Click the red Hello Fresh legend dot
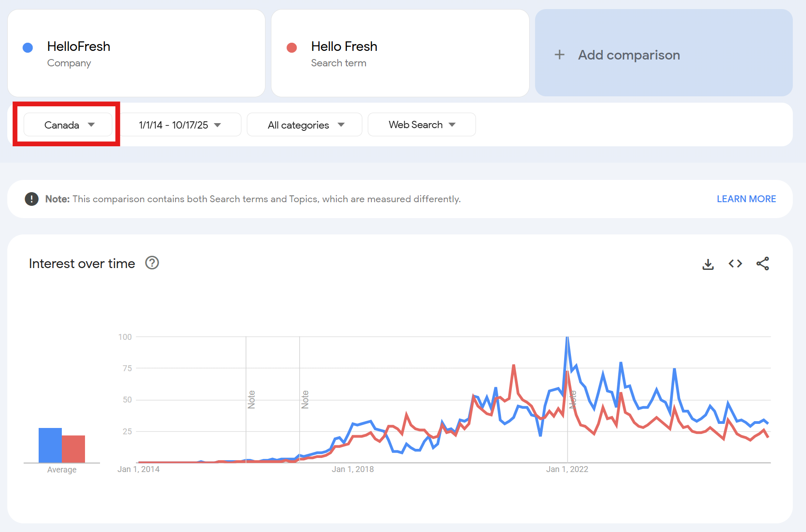806x532 pixels. coord(292,48)
